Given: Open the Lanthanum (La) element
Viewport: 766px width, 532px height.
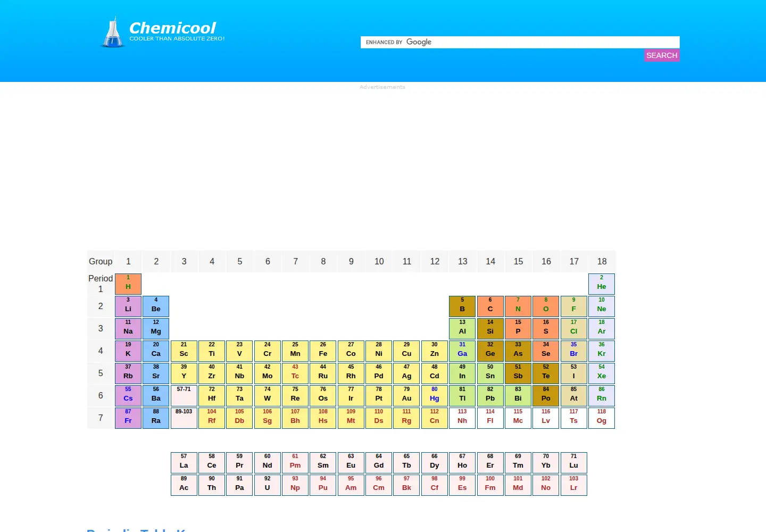Looking at the screenshot, I should [x=184, y=463].
